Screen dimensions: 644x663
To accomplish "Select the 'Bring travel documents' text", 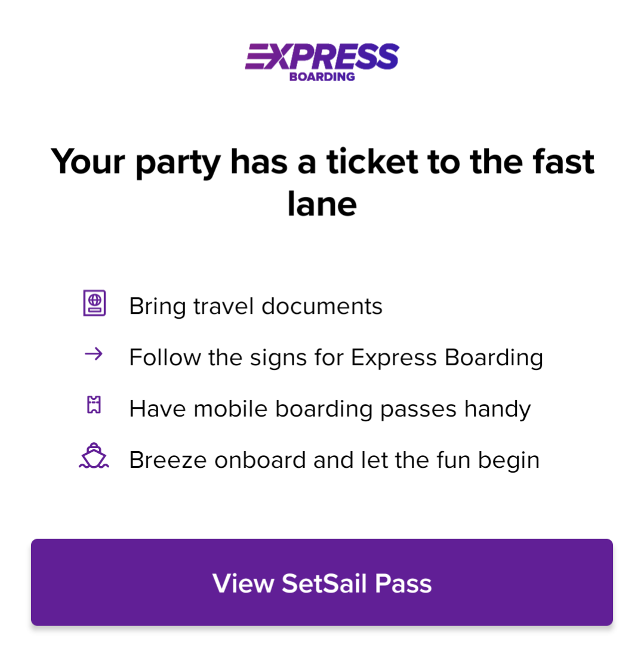I will (256, 306).
